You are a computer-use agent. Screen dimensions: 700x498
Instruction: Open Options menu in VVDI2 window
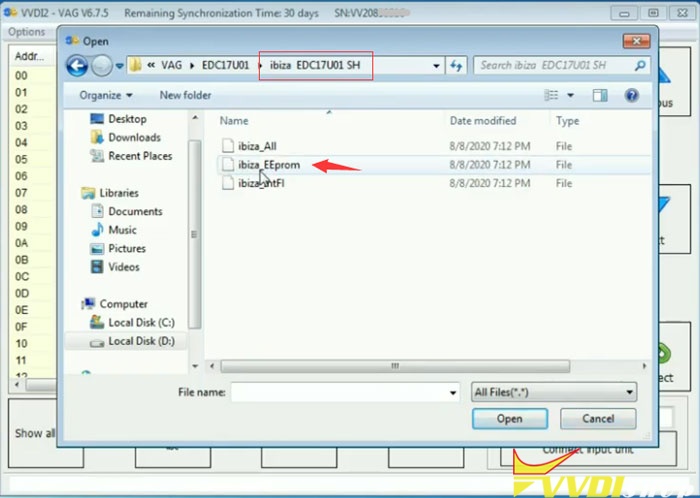click(26, 32)
